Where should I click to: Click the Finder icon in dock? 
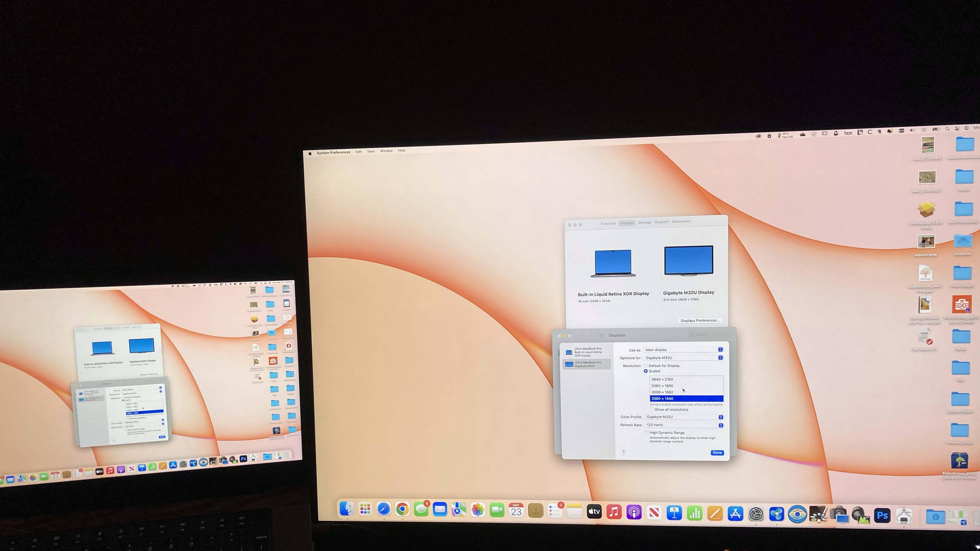click(x=346, y=508)
